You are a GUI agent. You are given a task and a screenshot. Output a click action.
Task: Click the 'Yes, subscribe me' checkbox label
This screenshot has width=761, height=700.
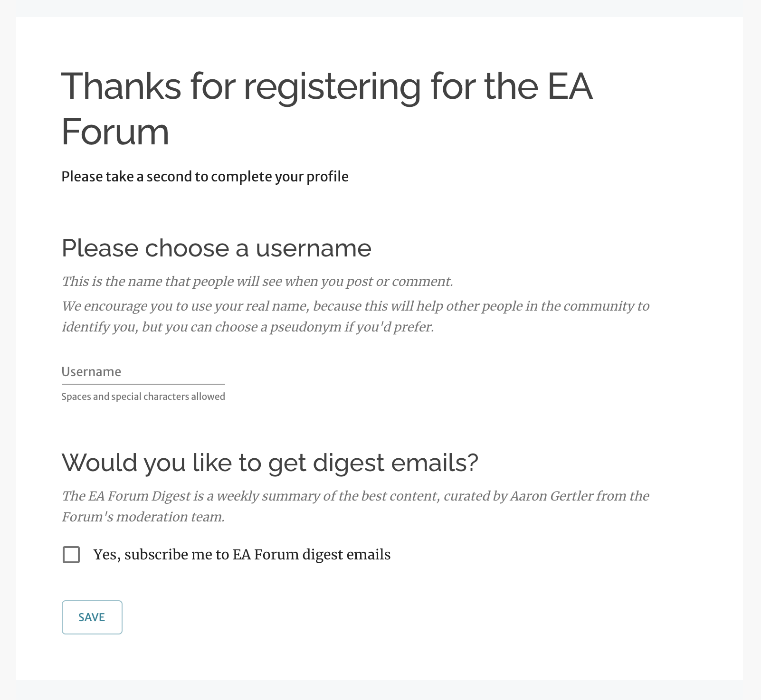(242, 555)
